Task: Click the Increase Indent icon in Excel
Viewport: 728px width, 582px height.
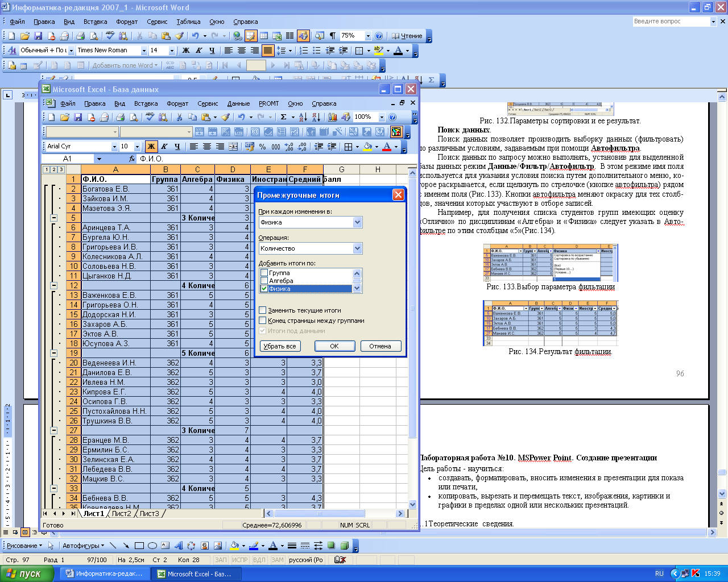Action: [x=332, y=147]
